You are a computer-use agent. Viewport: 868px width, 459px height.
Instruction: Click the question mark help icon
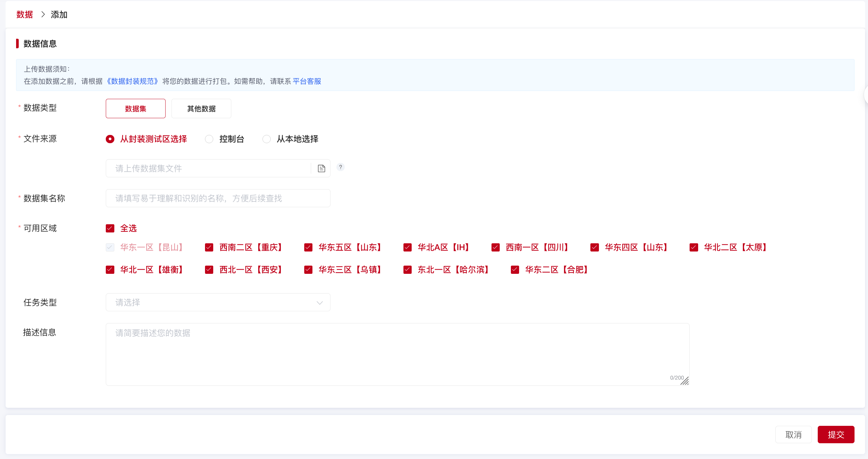340,167
